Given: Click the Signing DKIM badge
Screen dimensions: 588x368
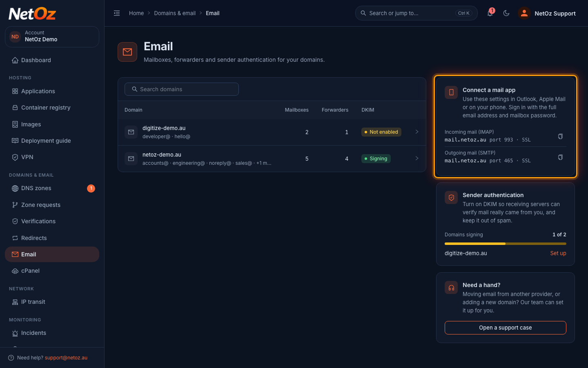Looking at the screenshot, I should coord(376,159).
